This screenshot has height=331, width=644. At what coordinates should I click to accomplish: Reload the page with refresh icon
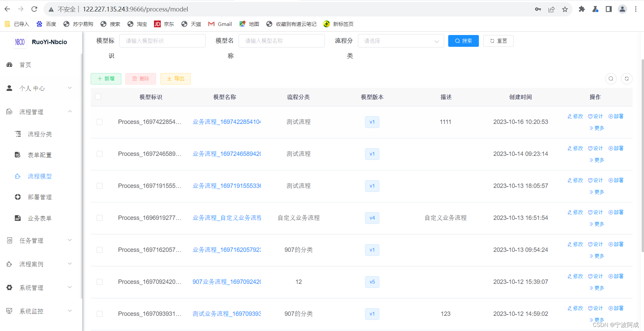34,9
